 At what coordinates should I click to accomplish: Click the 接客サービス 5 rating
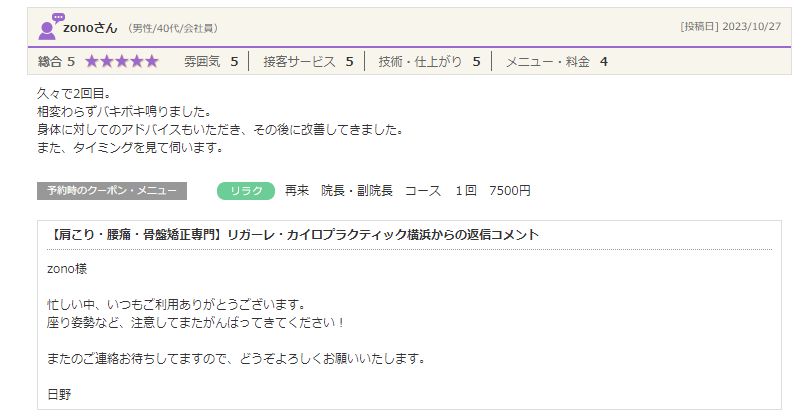(x=308, y=62)
